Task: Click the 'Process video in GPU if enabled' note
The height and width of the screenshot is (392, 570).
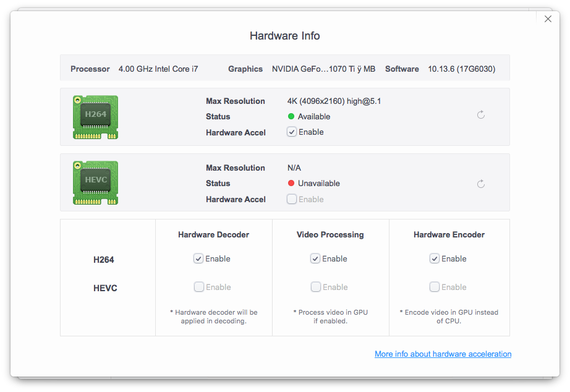Action: [x=331, y=317]
